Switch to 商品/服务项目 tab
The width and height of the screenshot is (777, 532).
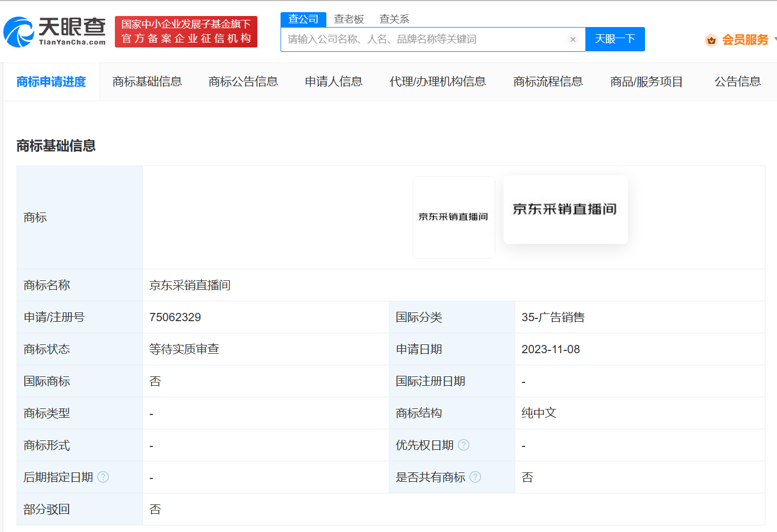click(x=647, y=82)
